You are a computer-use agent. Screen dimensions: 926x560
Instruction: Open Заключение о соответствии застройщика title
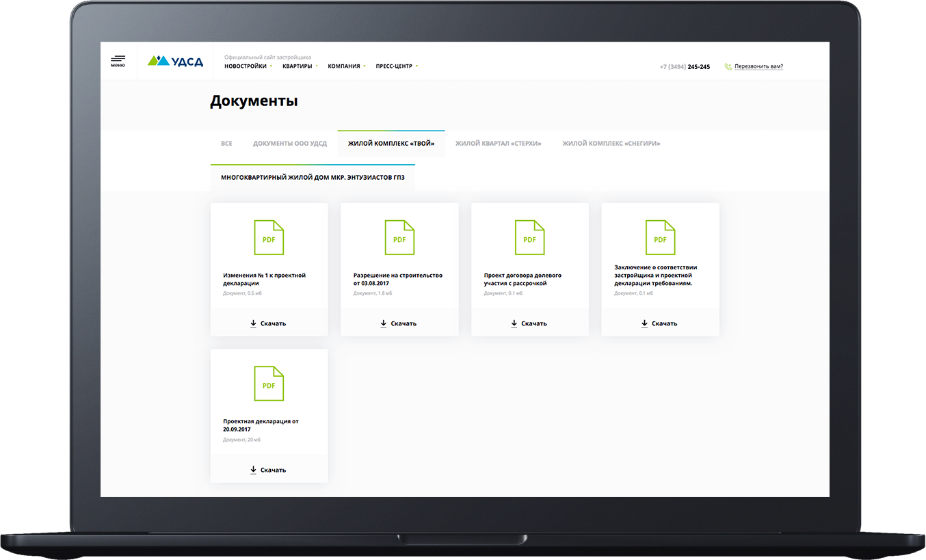point(656,275)
